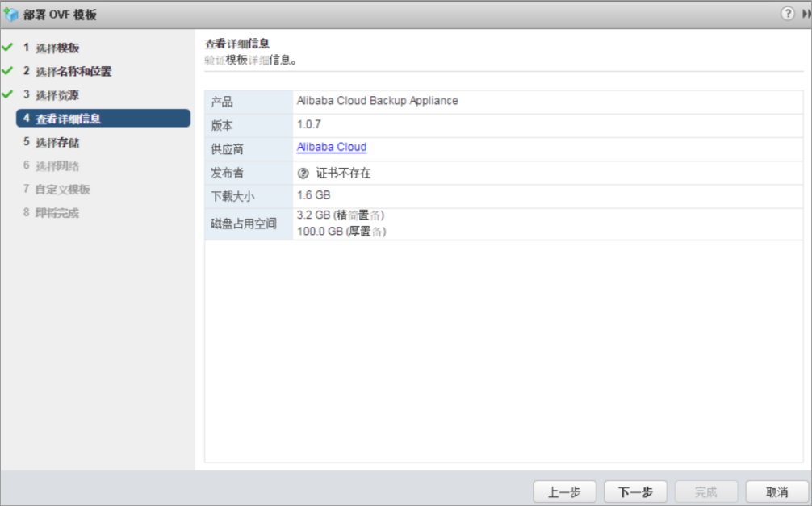Click the 100.0 GB thick provision value

tap(341, 232)
